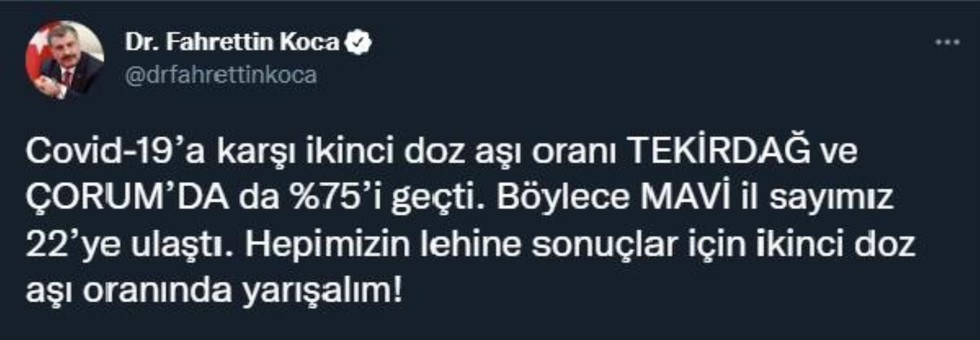Click the word Böylece in the tweet

click(563, 198)
